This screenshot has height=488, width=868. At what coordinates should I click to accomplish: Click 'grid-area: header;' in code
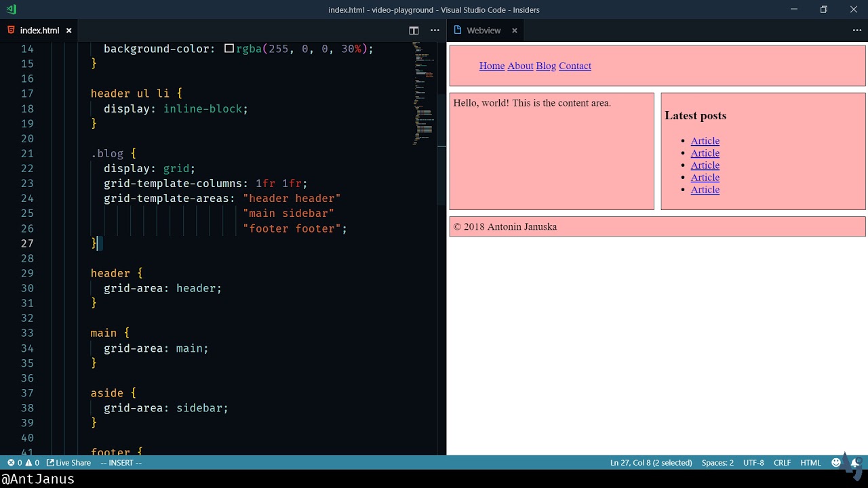tap(163, 288)
